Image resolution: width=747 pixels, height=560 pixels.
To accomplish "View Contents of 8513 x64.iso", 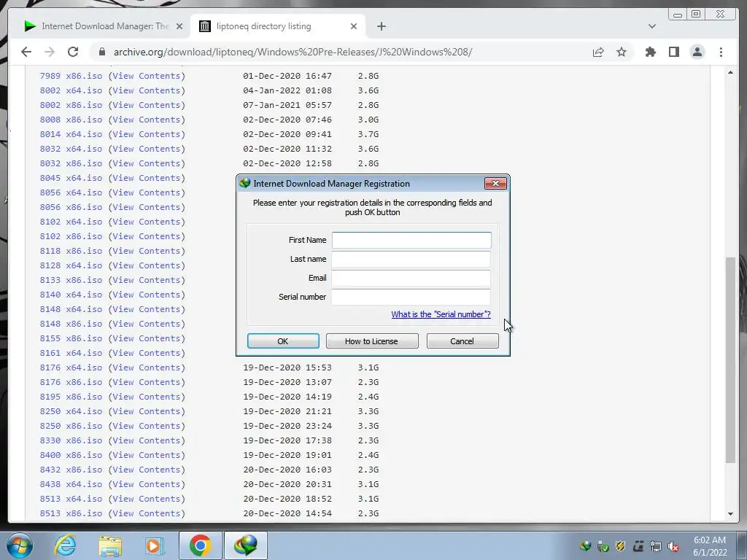I will click(x=147, y=499).
